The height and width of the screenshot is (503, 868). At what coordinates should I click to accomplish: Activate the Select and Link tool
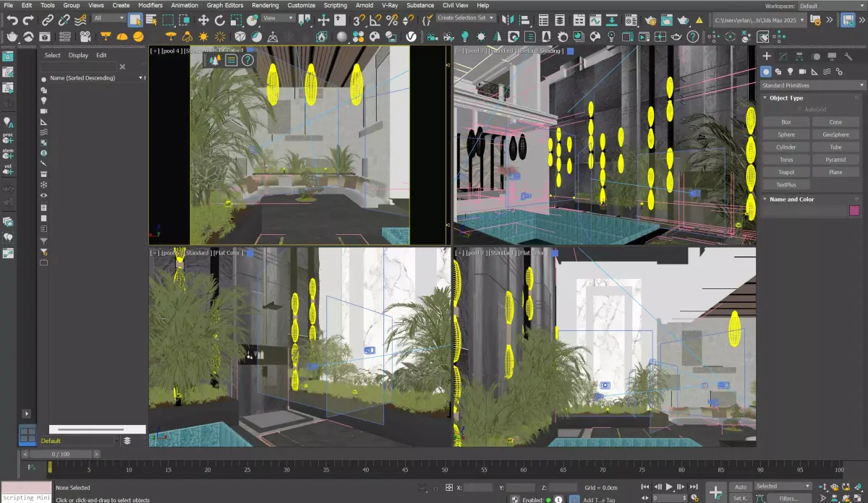(47, 20)
